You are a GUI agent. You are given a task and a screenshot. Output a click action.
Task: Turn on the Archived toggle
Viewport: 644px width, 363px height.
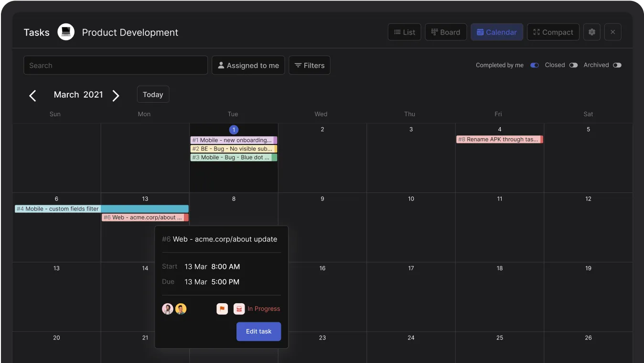coord(617,65)
